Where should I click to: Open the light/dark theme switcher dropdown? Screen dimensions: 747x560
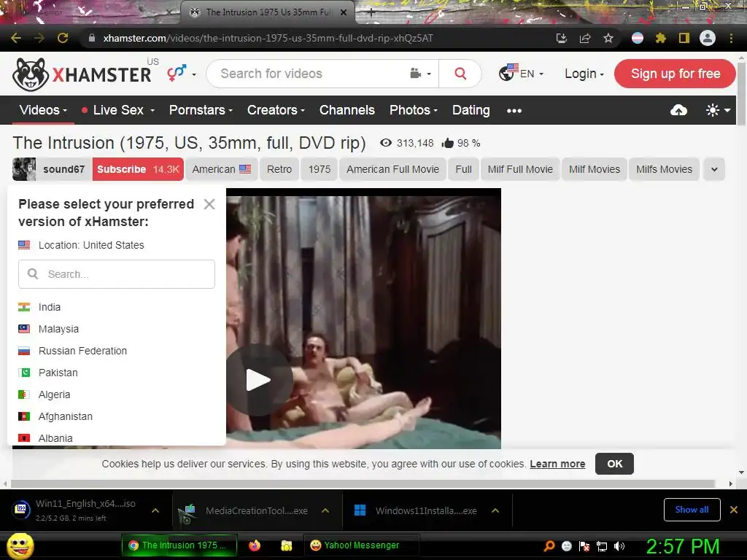(x=718, y=111)
